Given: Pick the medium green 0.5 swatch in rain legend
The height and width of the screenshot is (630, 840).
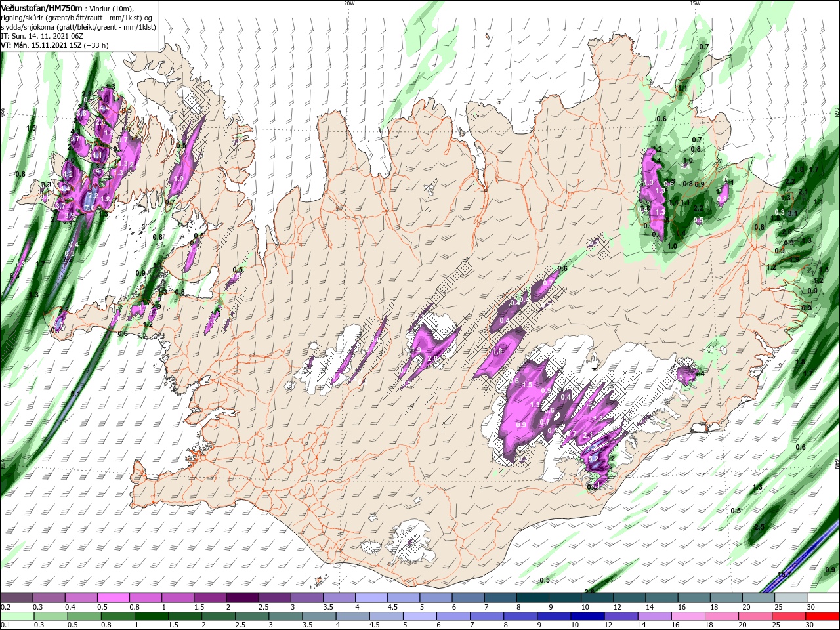Looking at the screenshot, I should coord(84,616).
